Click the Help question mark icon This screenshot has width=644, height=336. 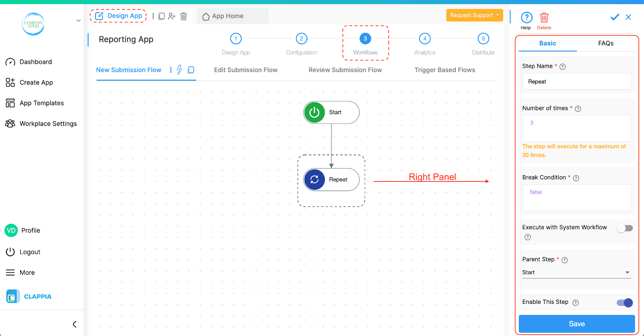[x=526, y=17]
